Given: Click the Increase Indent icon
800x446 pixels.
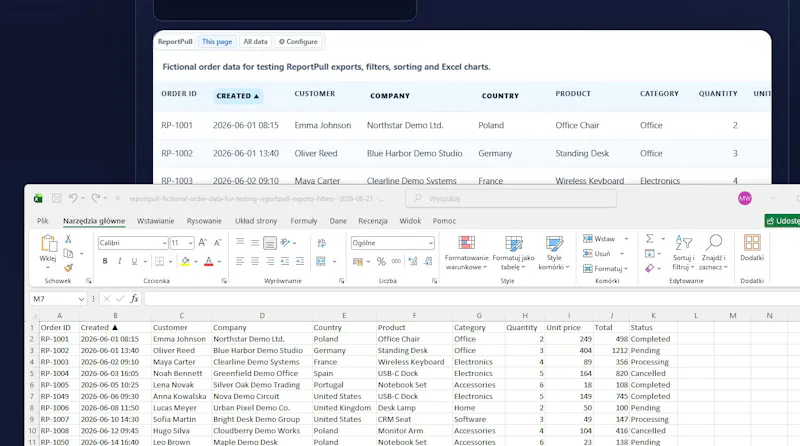Looking at the screenshot, I should point(300,261).
